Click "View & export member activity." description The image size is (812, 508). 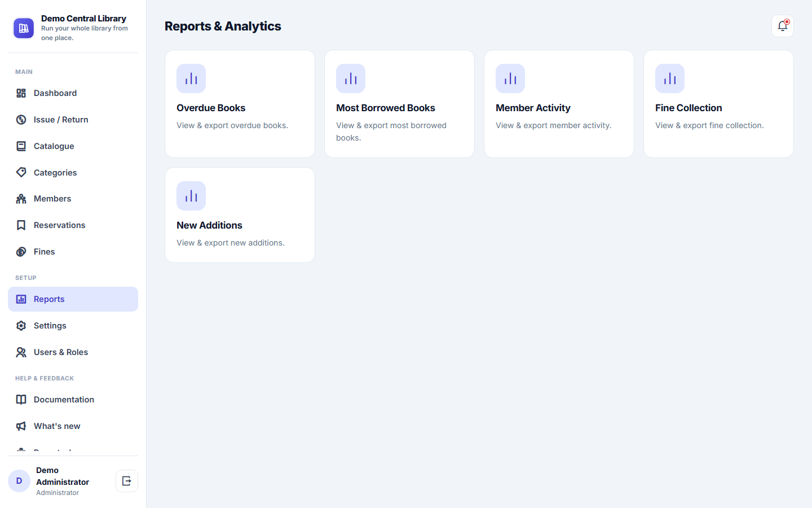(x=553, y=125)
